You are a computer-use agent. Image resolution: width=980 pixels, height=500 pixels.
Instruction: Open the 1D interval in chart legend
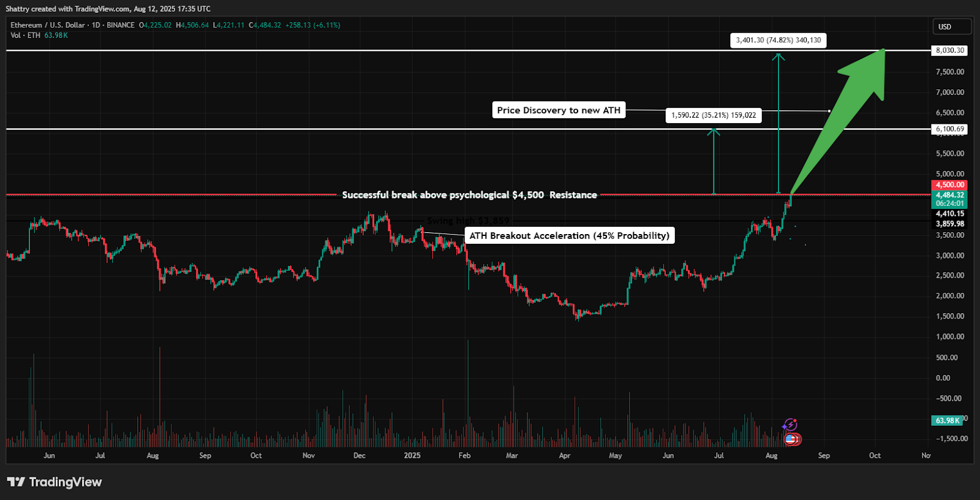(96, 25)
